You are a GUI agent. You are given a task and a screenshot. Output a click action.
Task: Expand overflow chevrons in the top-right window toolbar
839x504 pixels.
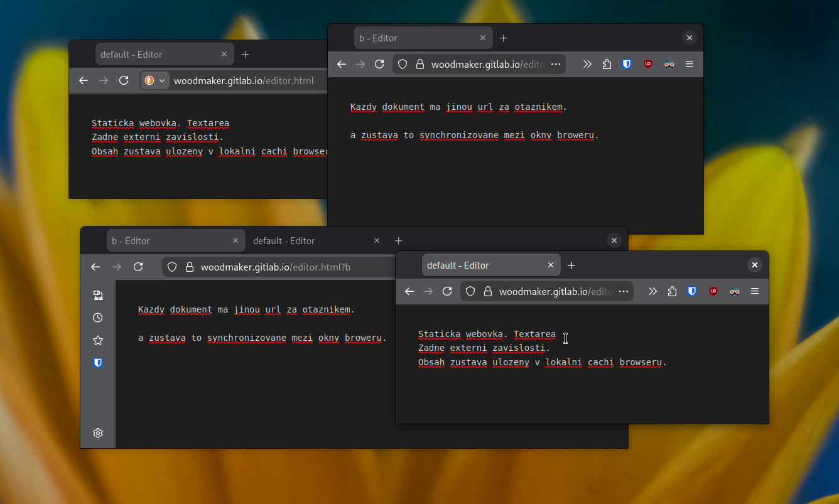point(587,64)
